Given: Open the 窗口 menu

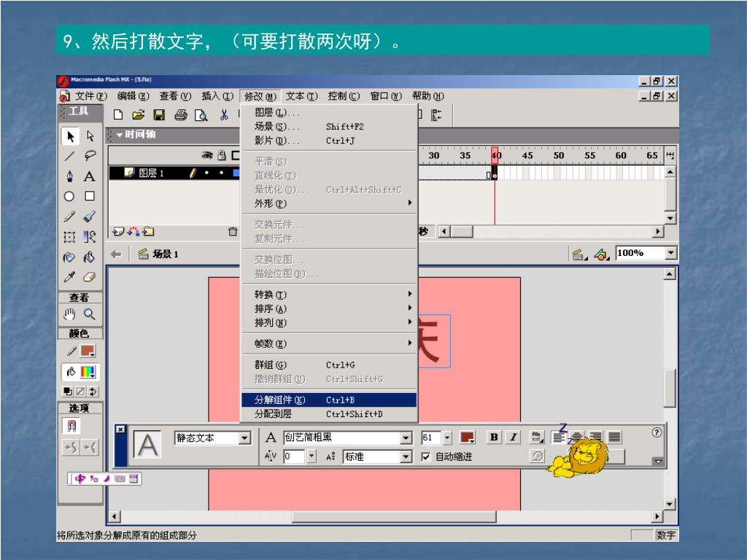Looking at the screenshot, I should pyautogui.click(x=386, y=96).
